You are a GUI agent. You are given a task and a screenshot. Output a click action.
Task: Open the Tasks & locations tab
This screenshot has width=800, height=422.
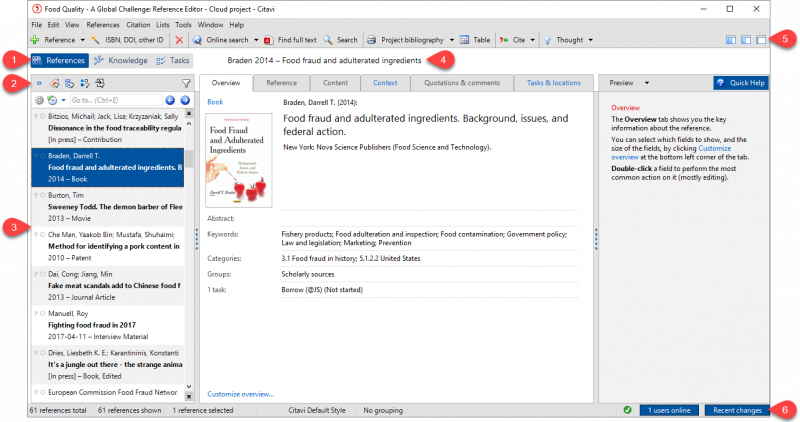point(554,83)
